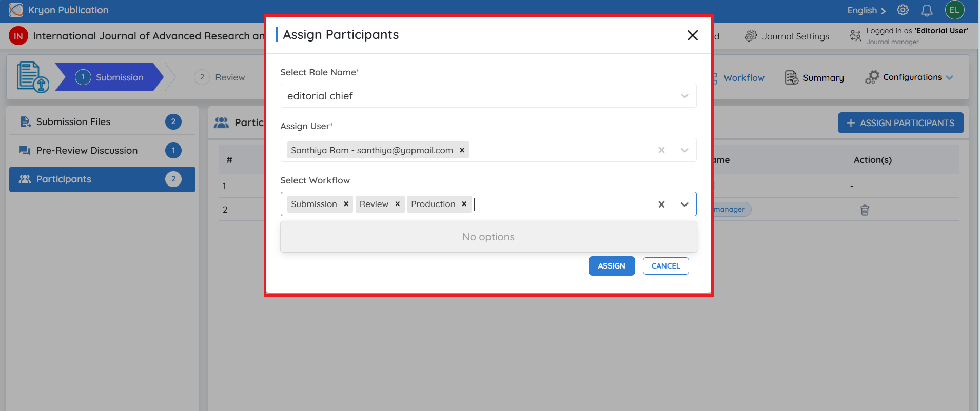Remove the Review workflow chip
Screen dimensions: 980x411
pos(397,204)
